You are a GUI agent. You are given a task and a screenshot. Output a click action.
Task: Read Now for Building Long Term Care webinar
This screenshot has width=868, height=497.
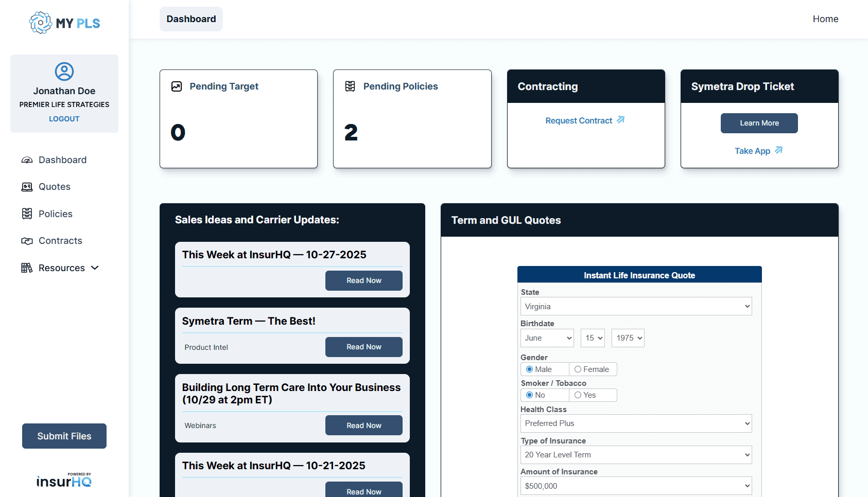[364, 425]
